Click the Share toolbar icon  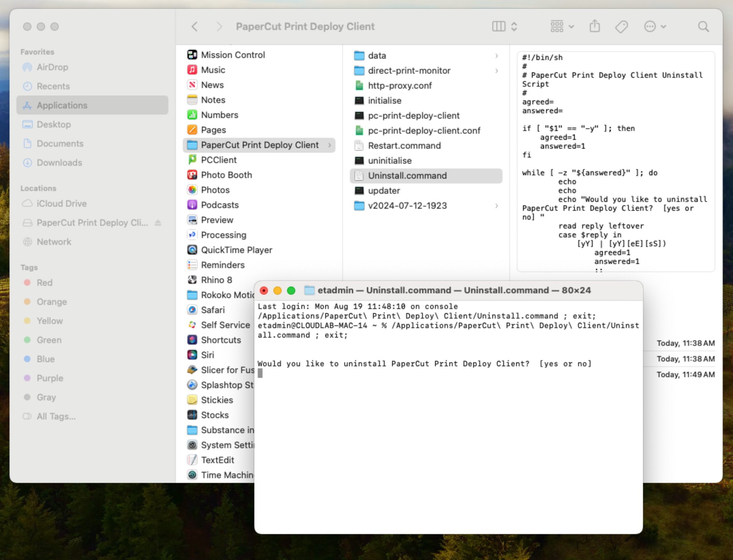[595, 26]
